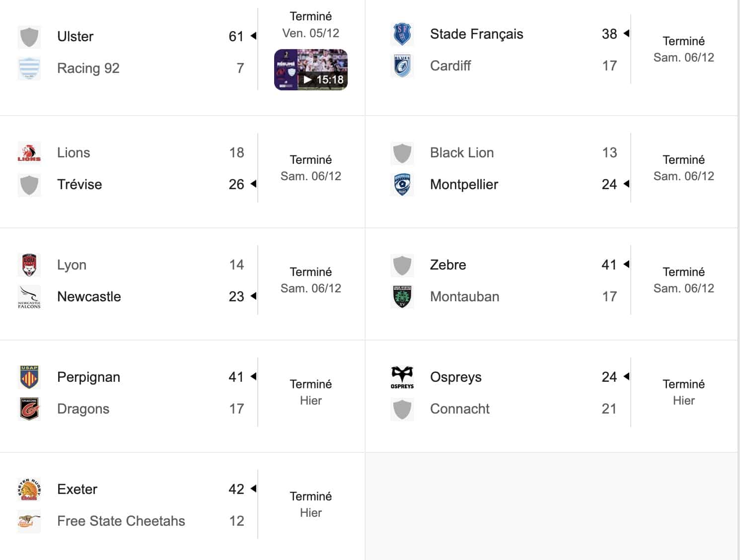Play the Ulster vs Racing 92 highlights video
This screenshot has height=560, width=740.
coord(311,70)
